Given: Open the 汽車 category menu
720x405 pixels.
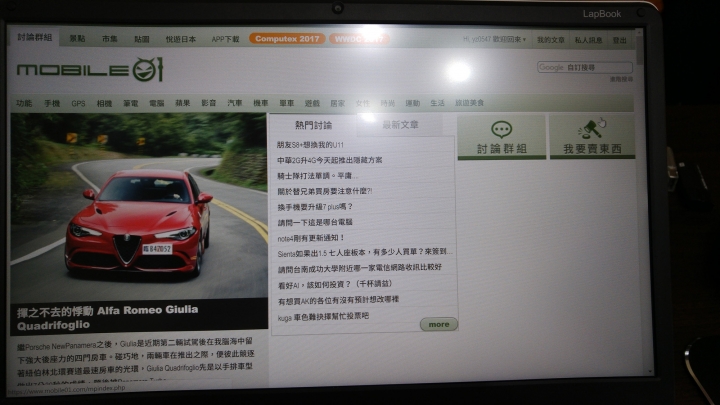Looking at the screenshot, I should click(235, 103).
